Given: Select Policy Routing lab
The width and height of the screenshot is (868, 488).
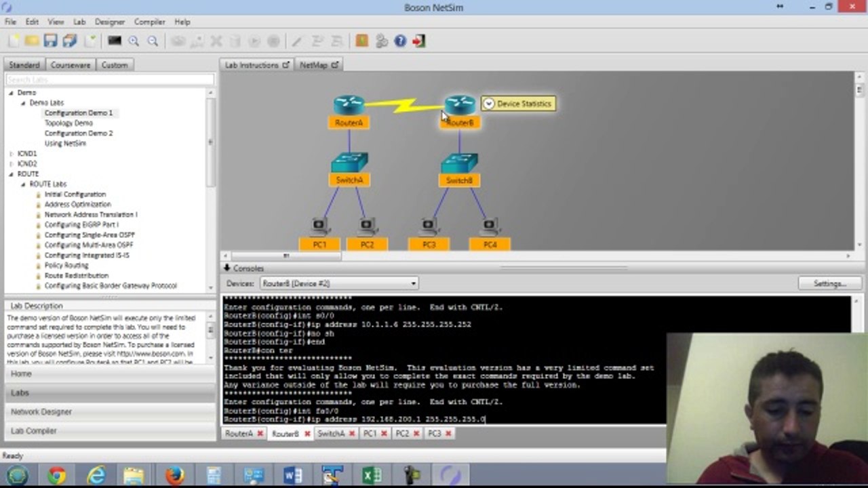Looking at the screenshot, I should (66, 266).
